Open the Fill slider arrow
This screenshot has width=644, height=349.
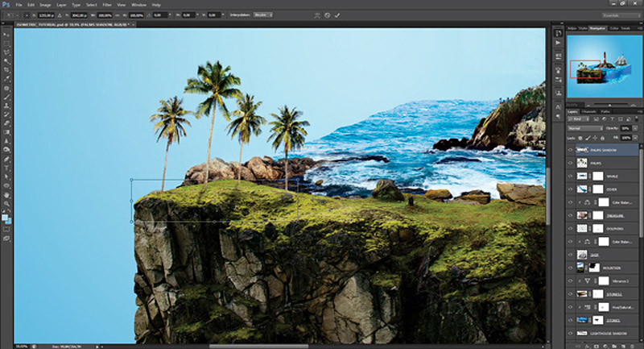pos(635,138)
